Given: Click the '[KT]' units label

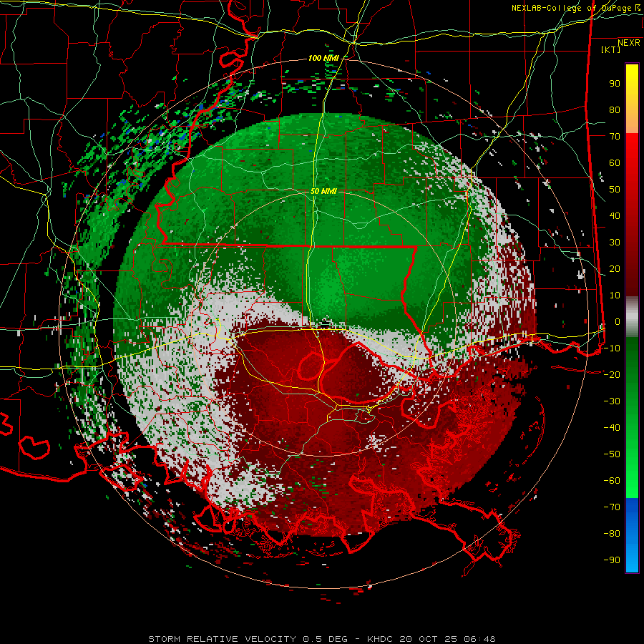Looking at the screenshot, I should click(610, 49).
